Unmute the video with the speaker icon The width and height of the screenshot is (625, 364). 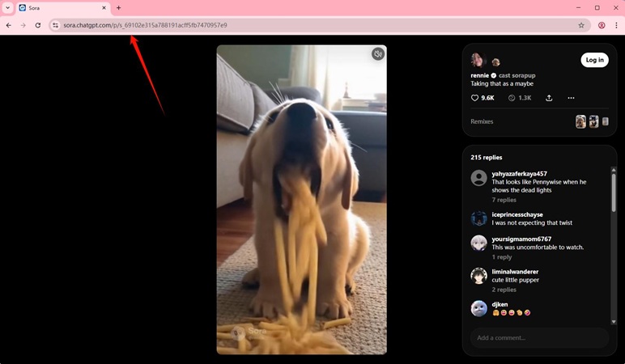[x=377, y=54]
